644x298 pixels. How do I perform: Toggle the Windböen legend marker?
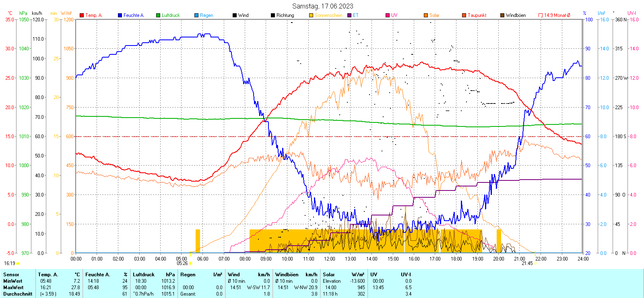(x=502, y=15)
